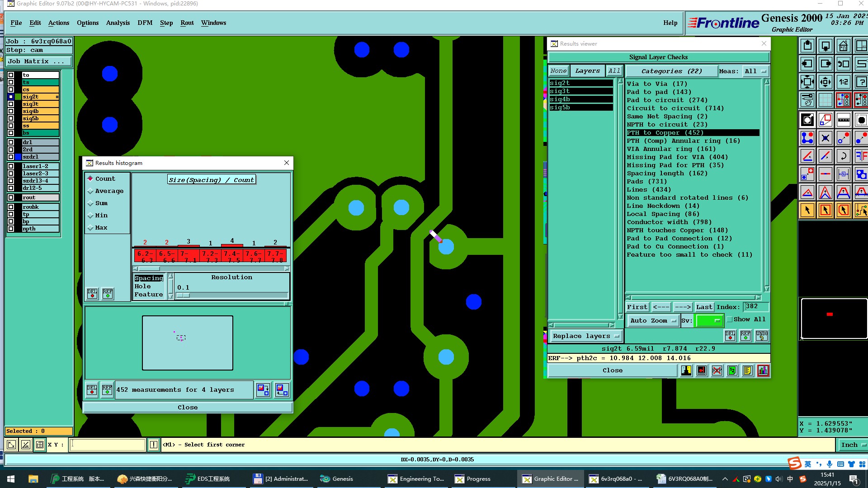
Task: Click the home view icon in toolbar
Action: [843, 46]
